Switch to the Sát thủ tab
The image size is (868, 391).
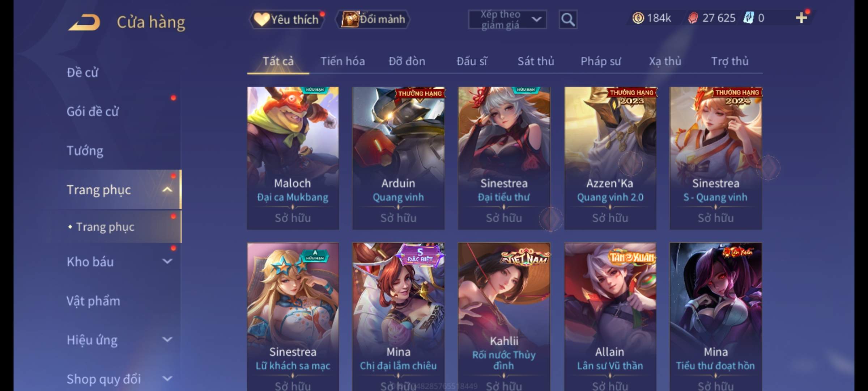coord(536,61)
